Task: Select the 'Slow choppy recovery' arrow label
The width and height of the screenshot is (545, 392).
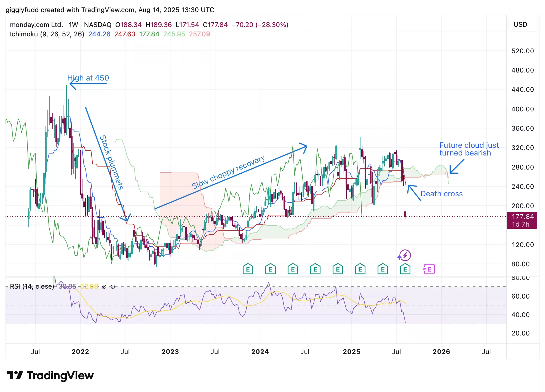Action: click(x=228, y=173)
